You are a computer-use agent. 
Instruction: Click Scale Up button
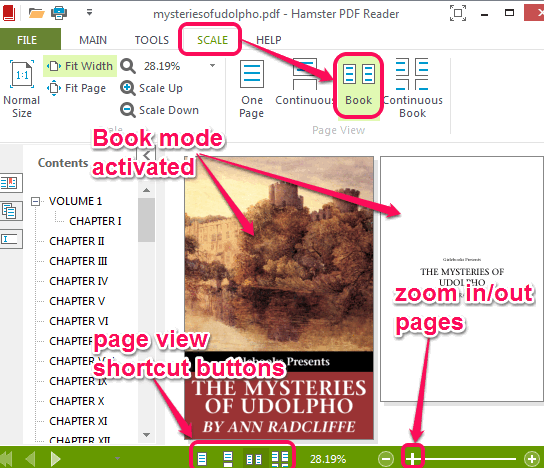coord(152,88)
